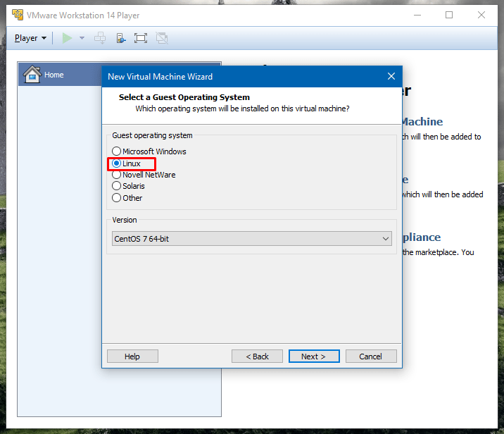Screen dimensions: 504x434
Task: Click the Help button in the wizard
Action: coord(132,356)
